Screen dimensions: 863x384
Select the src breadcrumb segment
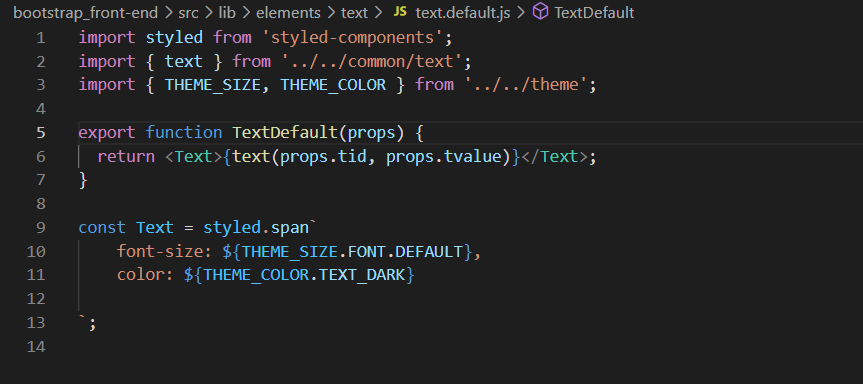point(188,13)
